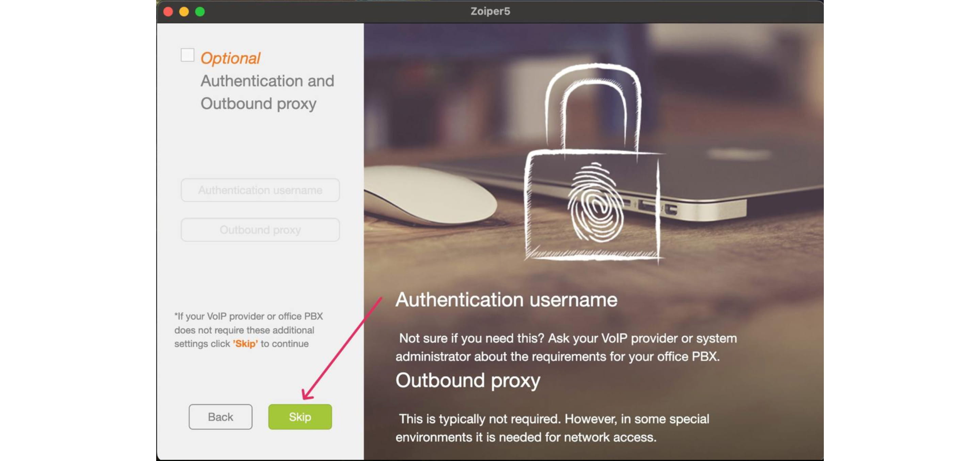The image size is (980, 461).
Task: Maximize Zoiper5 using the green button
Action: tap(200, 12)
